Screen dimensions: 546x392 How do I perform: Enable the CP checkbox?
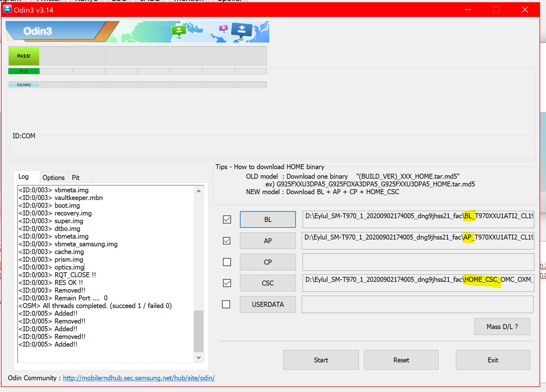pos(227,262)
